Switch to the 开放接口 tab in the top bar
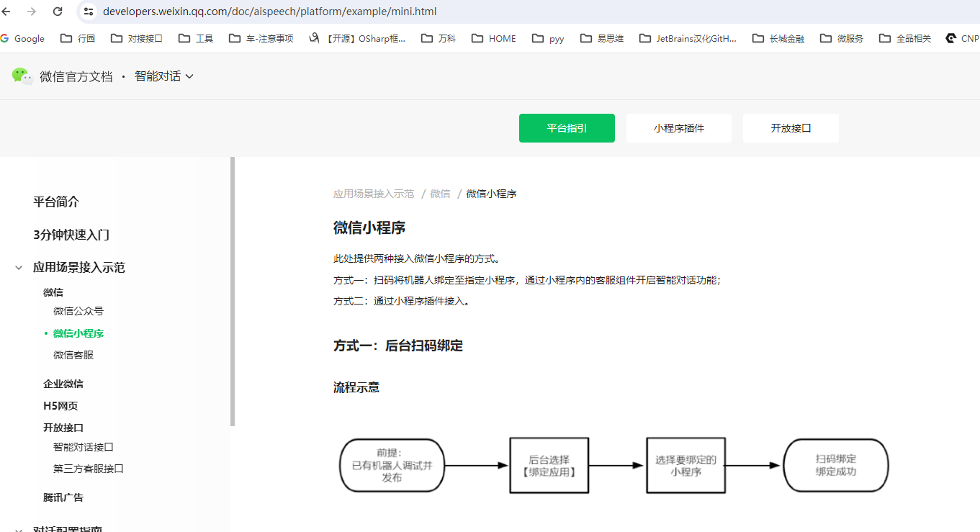The width and height of the screenshot is (980, 532). pyautogui.click(x=791, y=128)
